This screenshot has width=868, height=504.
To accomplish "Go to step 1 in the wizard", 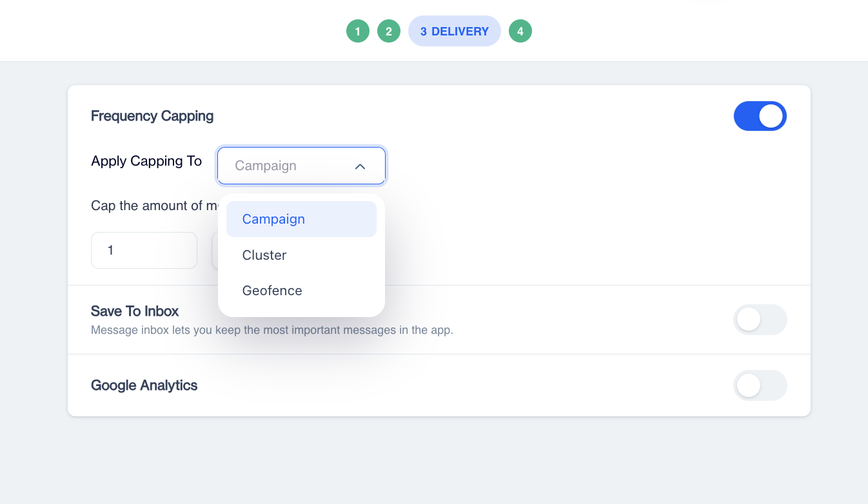I will [358, 31].
